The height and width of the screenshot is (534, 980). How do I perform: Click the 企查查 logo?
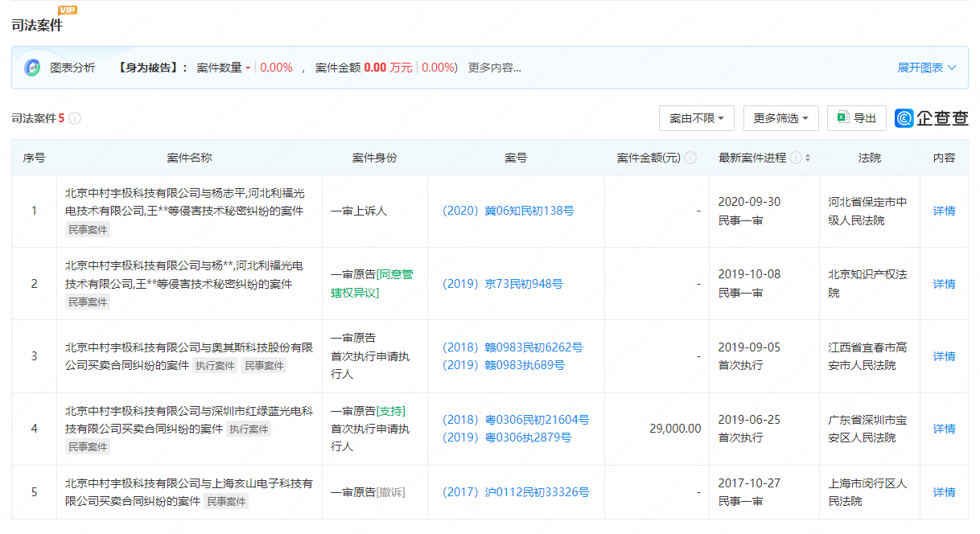pos(932,118)
